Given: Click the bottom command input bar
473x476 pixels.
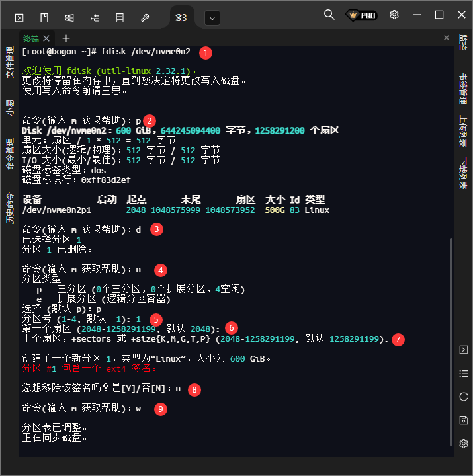Looking at the screenshot, I should 236,466.
